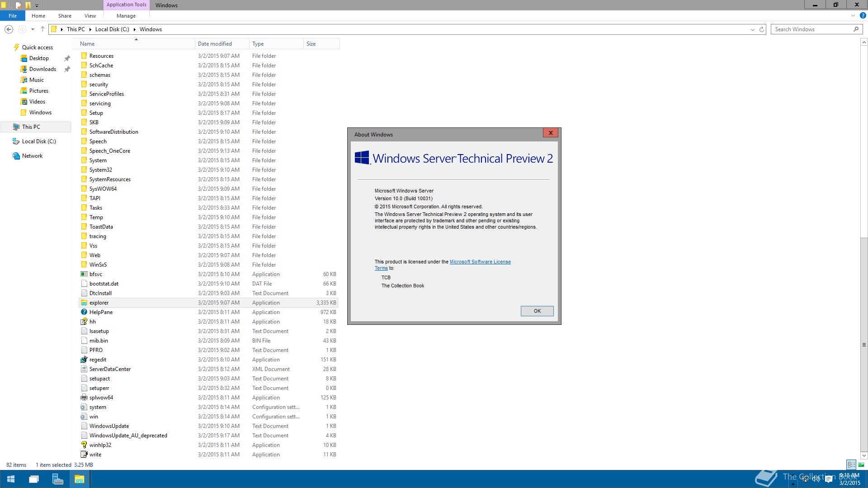
Task: Expand the ribbon with the chevron
Action: [853, 15]
